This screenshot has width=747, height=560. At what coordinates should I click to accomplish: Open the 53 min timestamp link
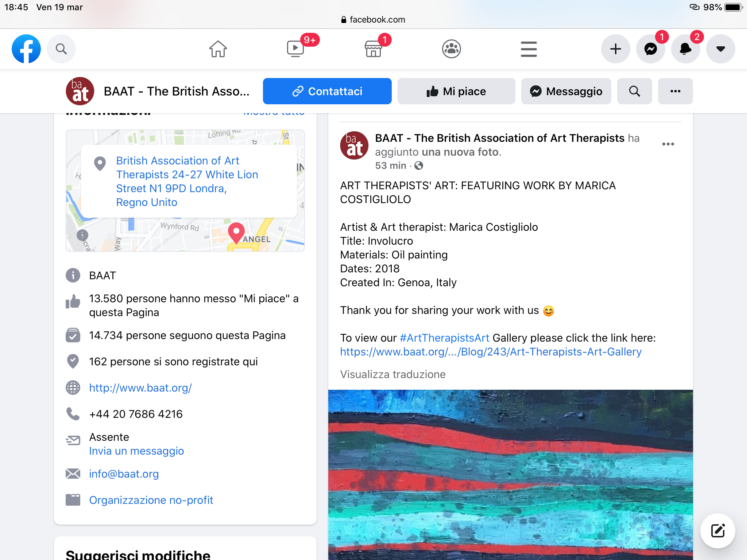(x=391, y=166)
